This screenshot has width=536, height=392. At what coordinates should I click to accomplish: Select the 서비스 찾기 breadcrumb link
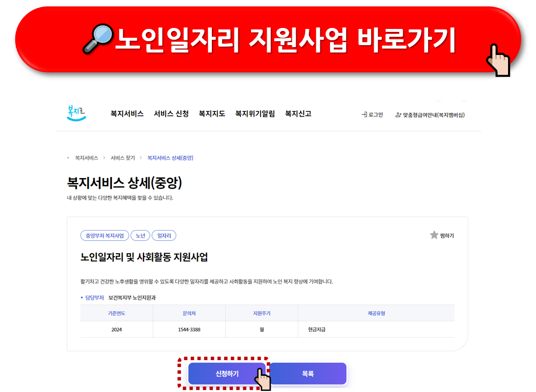point(123,158)
